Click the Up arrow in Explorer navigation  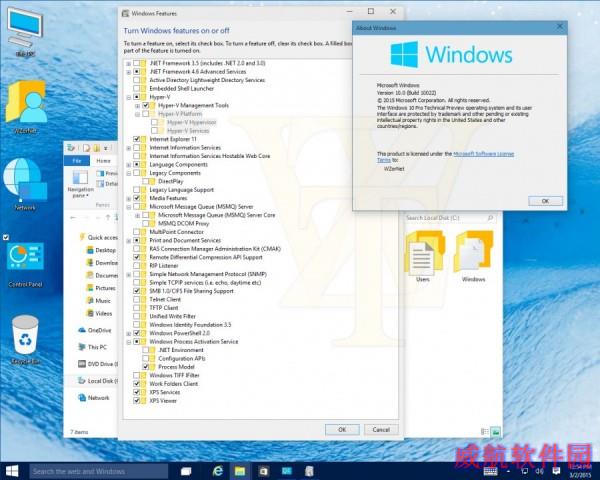coord(108,217)
